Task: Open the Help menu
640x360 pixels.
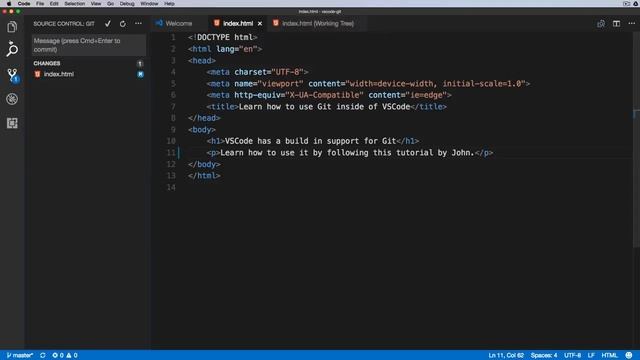Action: tap(169, 3)
